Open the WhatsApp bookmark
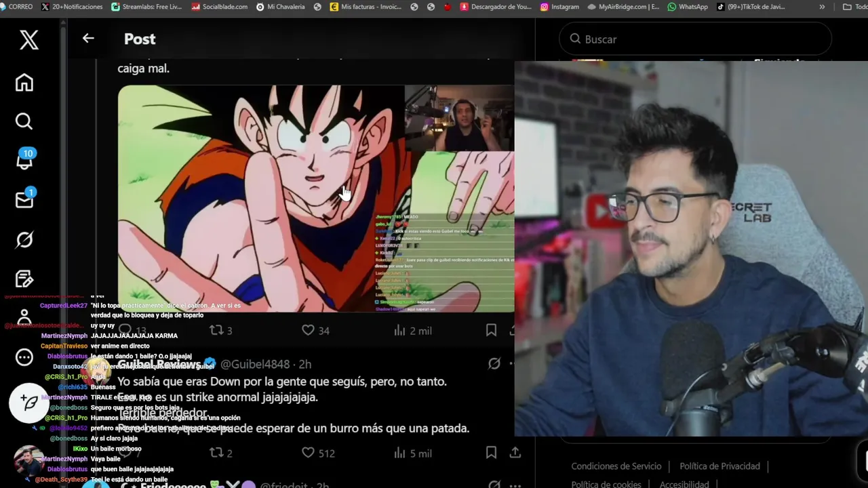 (688, 7)
